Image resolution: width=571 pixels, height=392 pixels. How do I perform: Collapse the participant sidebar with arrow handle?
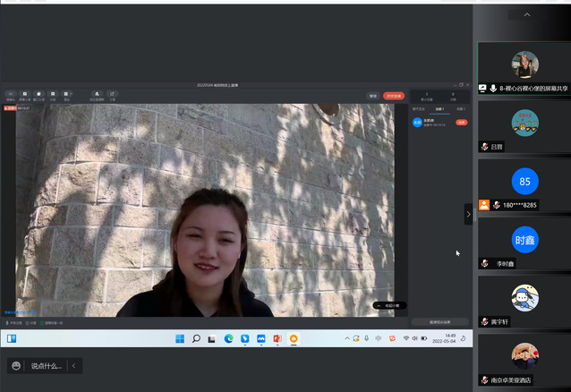coord(468,214)
